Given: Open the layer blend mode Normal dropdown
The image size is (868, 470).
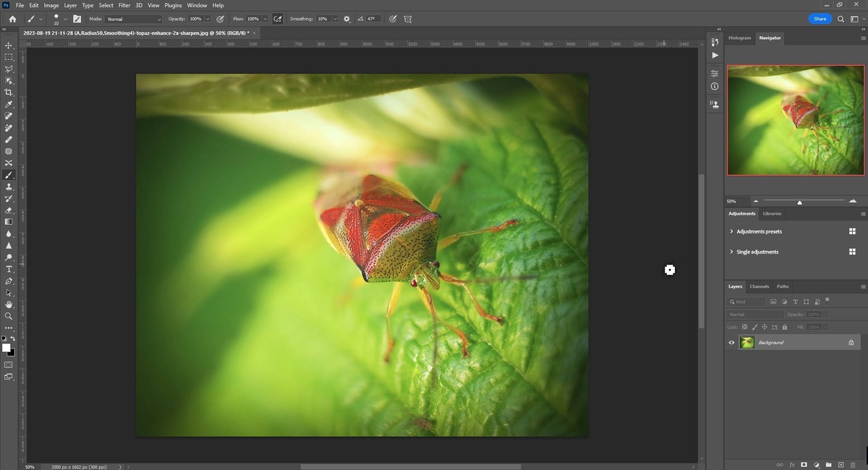Looking at the screenshot, I should tap(755, 315).
